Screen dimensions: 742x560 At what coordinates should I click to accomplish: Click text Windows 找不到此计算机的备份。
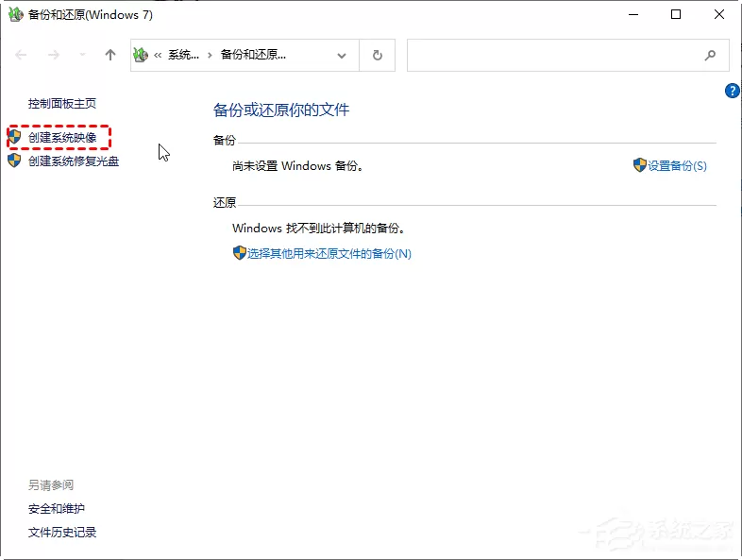click(319, 229)
